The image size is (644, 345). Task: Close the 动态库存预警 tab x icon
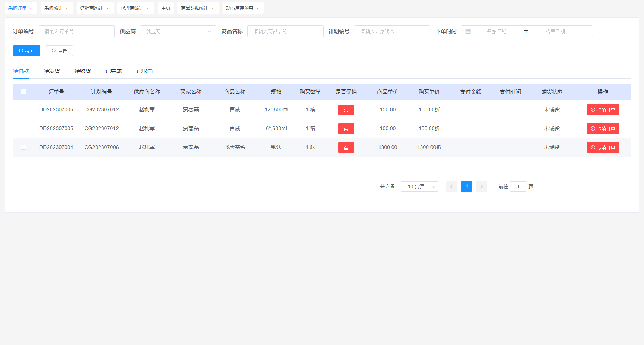point(257,8)
